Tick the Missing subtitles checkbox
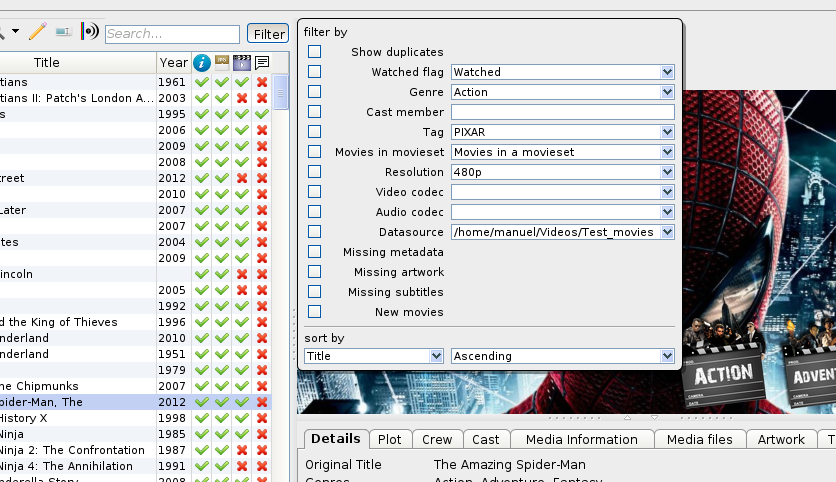Screen dimensions: 836x482 [315, 291]
